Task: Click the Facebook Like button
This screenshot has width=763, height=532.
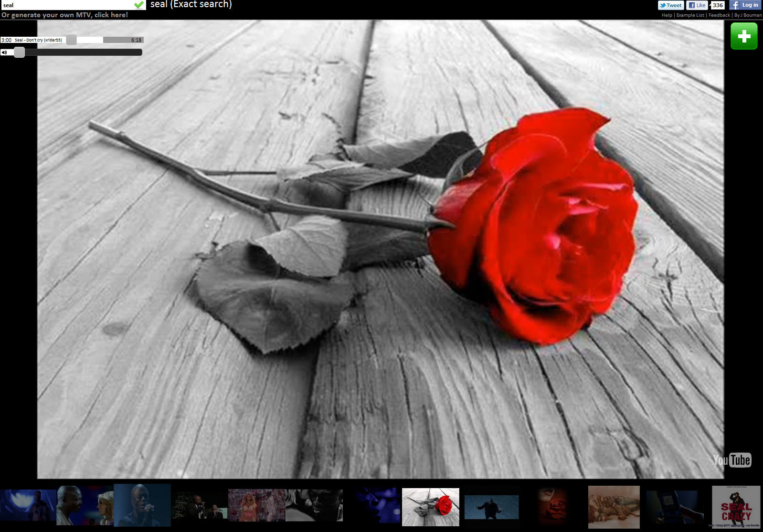Action: point(697,5)
